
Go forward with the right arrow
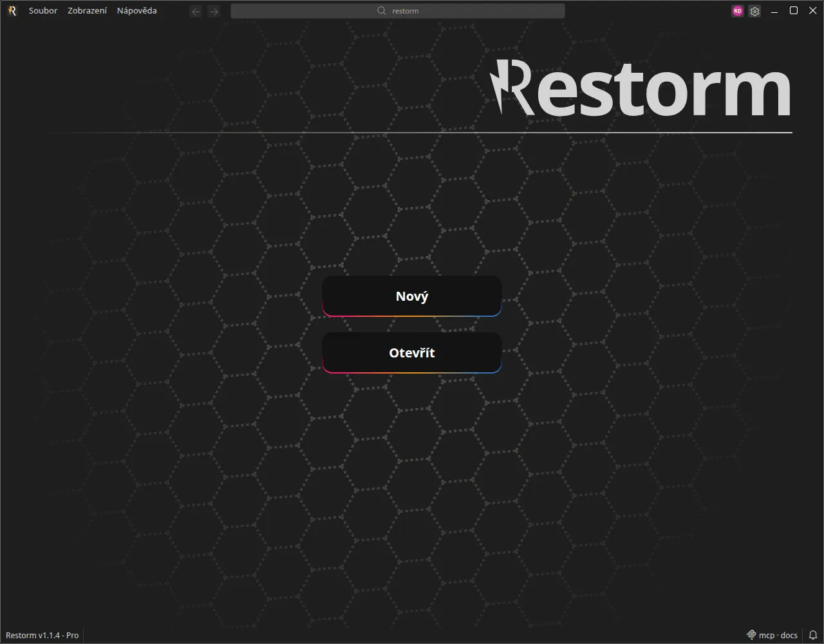[214, 11]
